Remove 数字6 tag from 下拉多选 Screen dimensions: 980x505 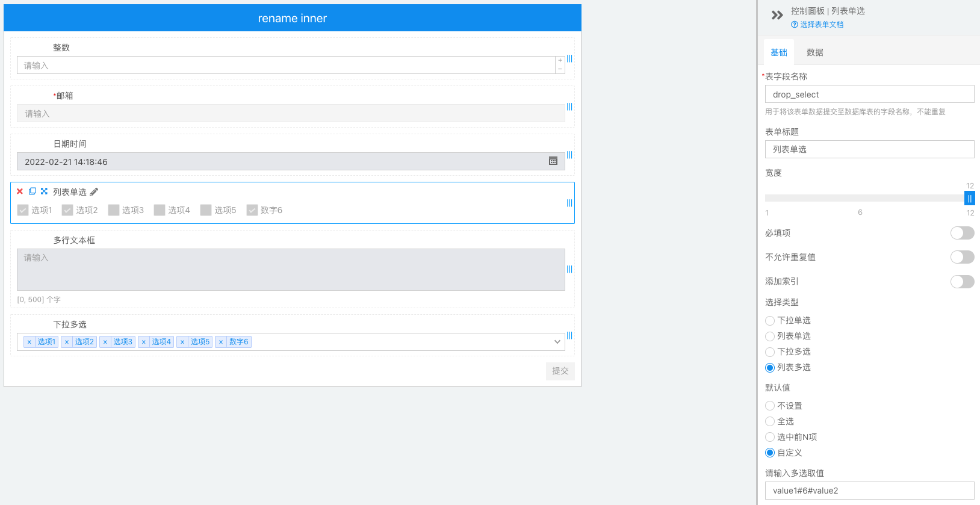pos(221,342)
